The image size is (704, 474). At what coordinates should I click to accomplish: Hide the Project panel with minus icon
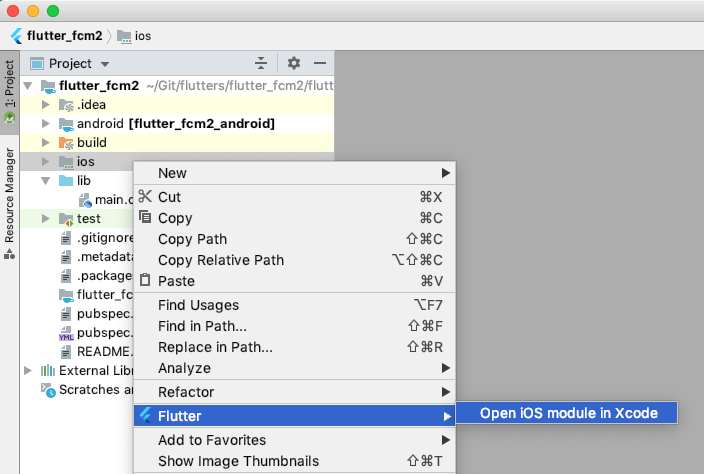click(x=320, y=63)
